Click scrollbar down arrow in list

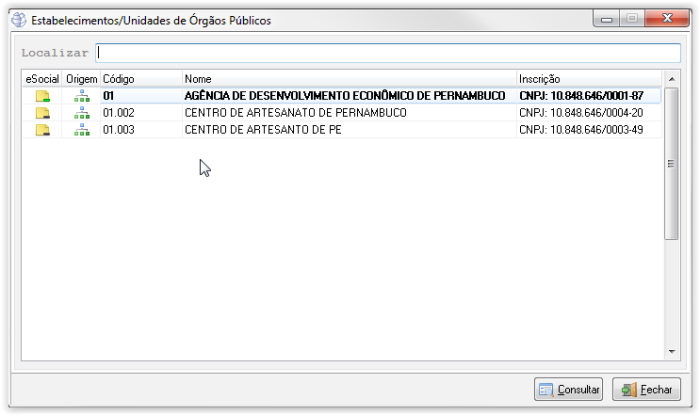(x=671, y=352)
